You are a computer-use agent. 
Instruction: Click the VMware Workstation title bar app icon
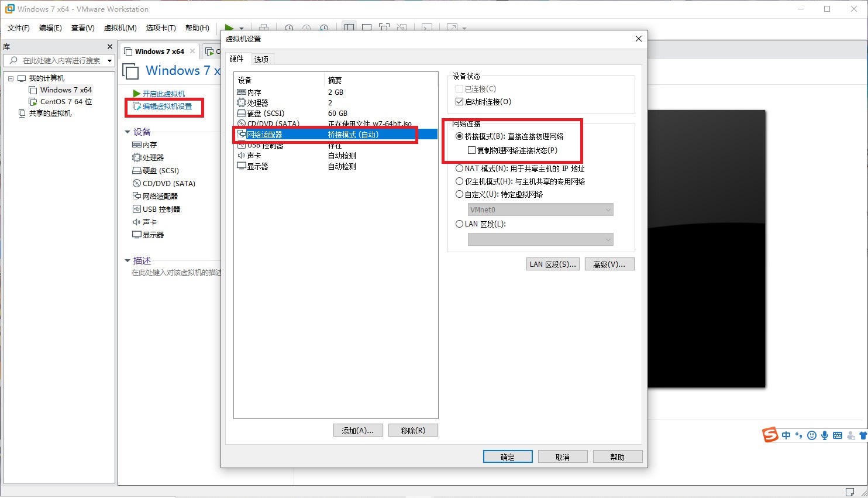(9, 9)
